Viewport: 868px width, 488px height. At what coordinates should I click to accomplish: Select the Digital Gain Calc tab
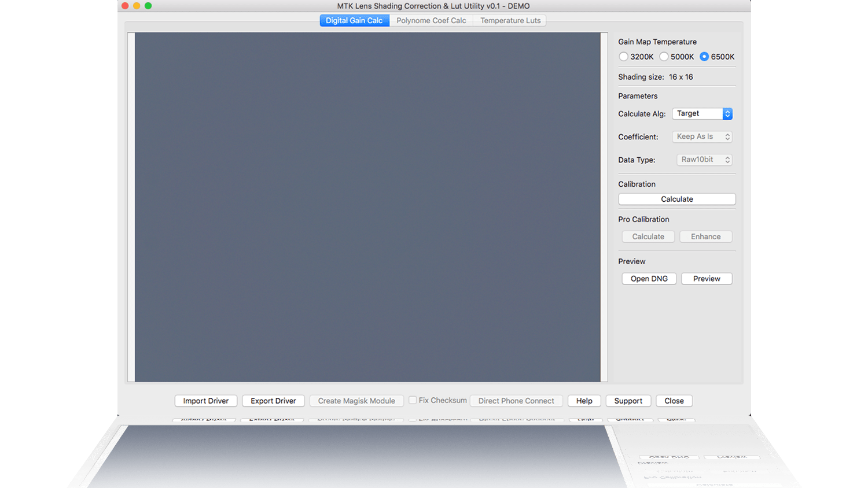354,21
